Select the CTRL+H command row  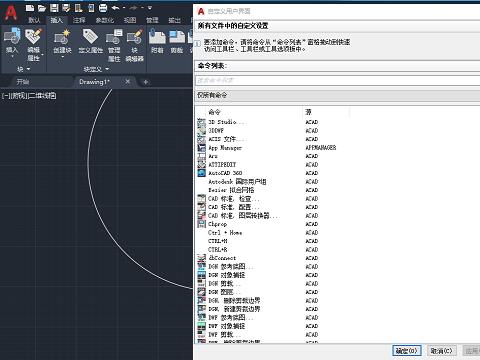point(337,241)
